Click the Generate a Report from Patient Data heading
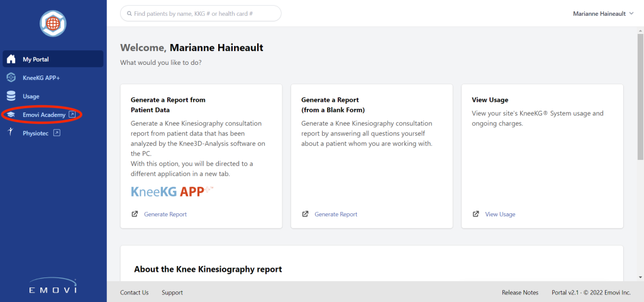This screenshot has width=644, height=302. pos(168,105)
